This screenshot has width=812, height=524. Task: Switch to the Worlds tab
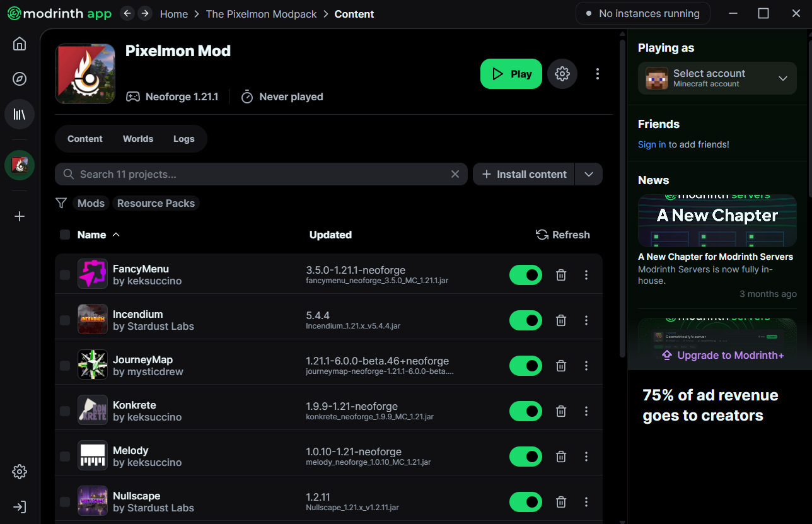coord(138,139)
